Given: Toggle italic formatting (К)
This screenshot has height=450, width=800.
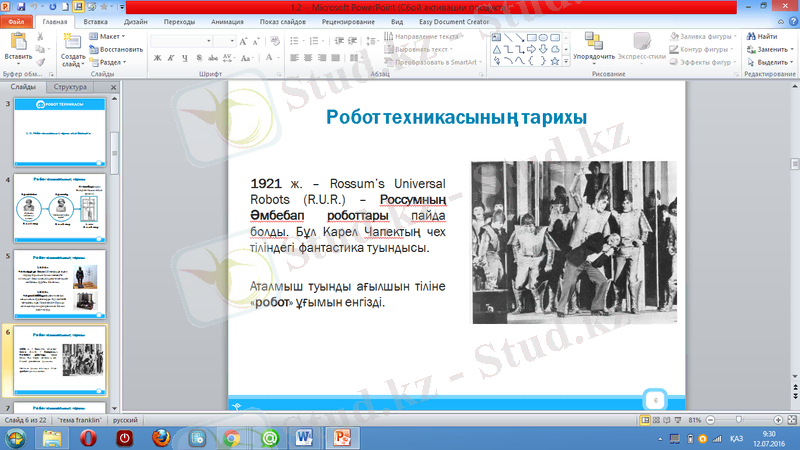Looking at the screenshot, I should click(171, 58).
